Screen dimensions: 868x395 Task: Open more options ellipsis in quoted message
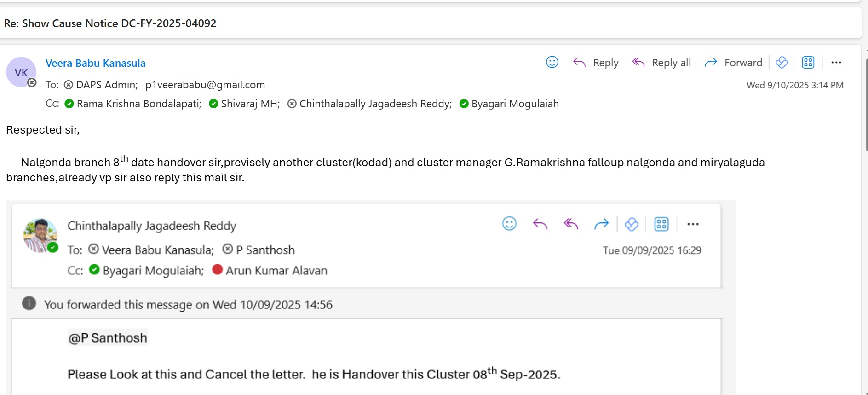point(693,224)
